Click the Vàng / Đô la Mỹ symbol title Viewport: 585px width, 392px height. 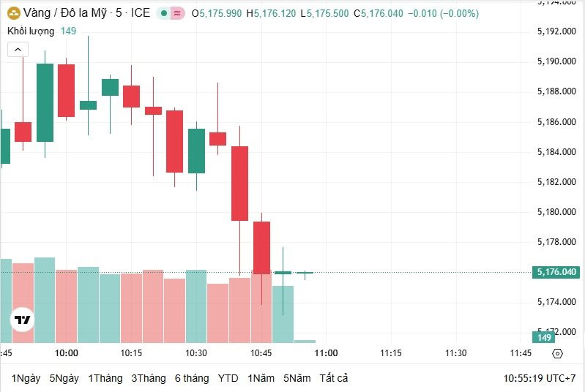point(65,13)
